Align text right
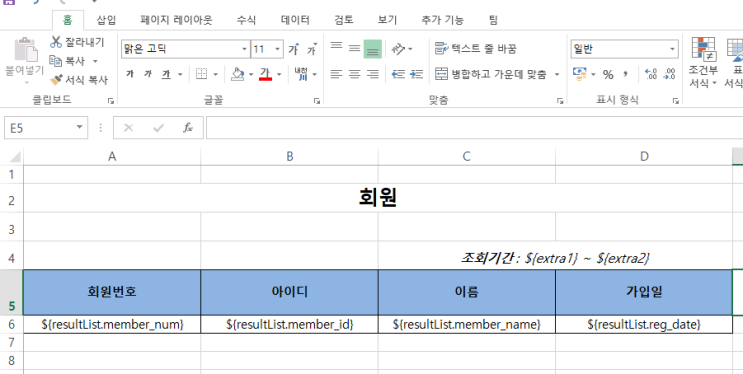 pyautogui.click(x=373, y=74)
